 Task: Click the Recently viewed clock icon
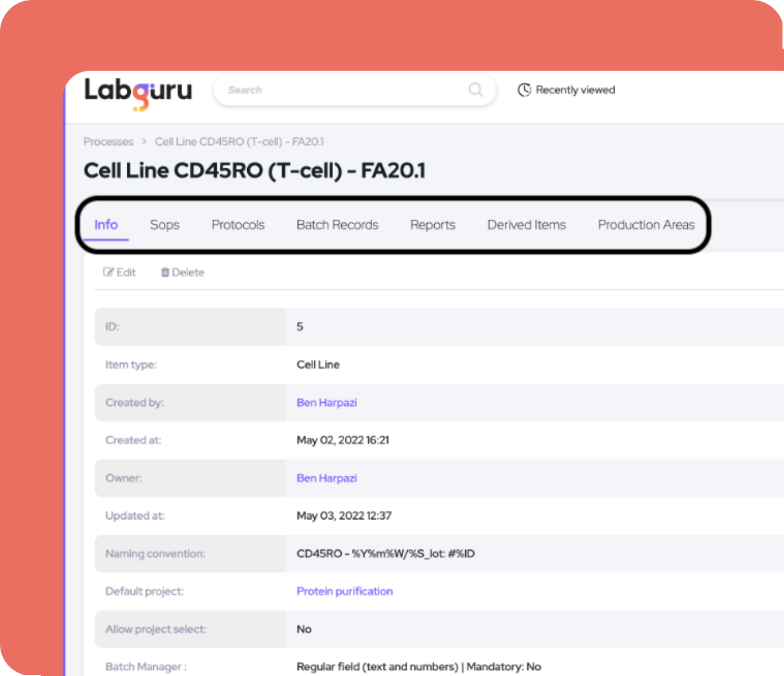click(x=524, y=90)
